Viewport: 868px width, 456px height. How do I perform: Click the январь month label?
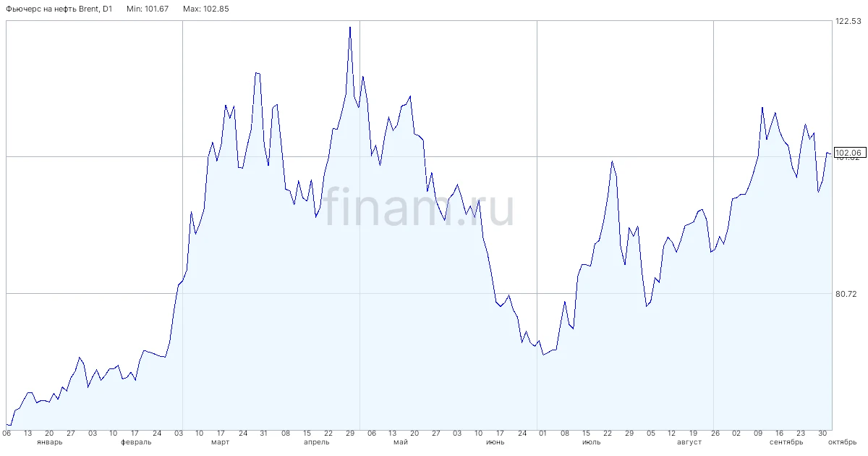[x=49, y=442]
